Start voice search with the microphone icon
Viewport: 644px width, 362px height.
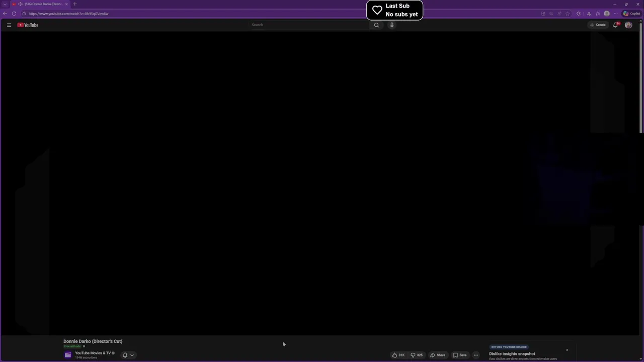(392, 25)
